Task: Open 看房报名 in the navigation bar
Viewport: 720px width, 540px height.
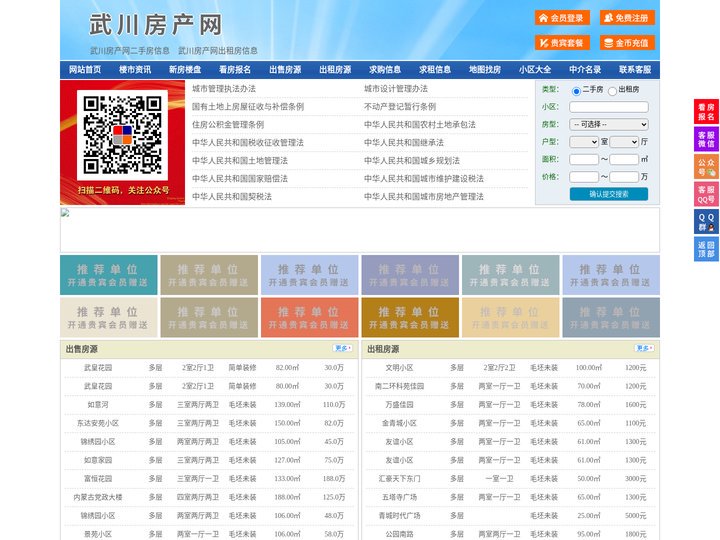Action: tap(235, 70)
